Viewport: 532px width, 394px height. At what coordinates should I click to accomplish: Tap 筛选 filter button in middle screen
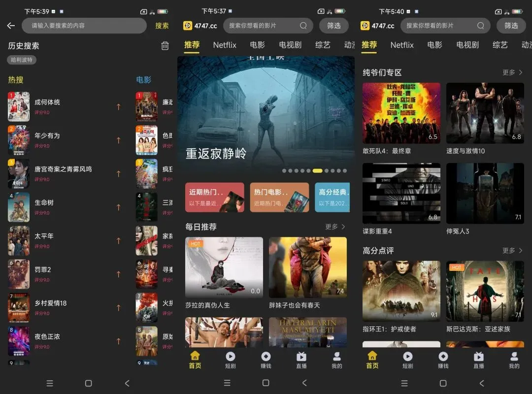click(x=334, y=26)
